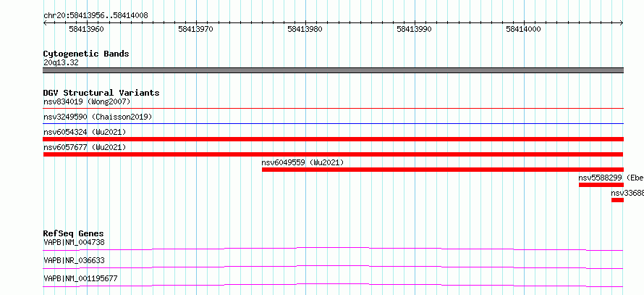Viewport: 644px width, 295px height.
Task: Open variant nsv5588299 label
Action: pyautogui.click(x=611, y=178)
